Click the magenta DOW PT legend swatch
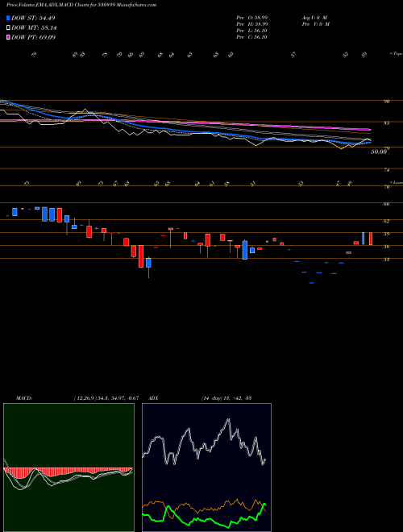This screenshot has width=403, height=532. click(8, 37)
